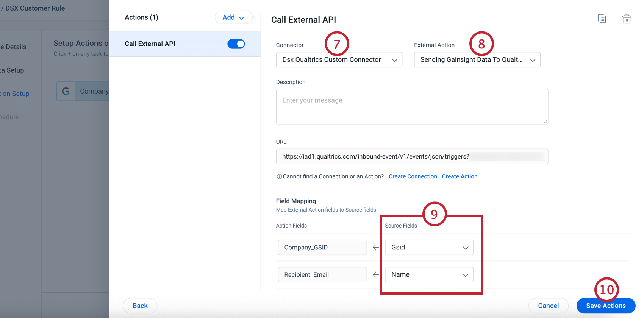This screenshot has height=318, width=644.
Task: Click the Company_GSID action field
Action: tap(322, 248)
